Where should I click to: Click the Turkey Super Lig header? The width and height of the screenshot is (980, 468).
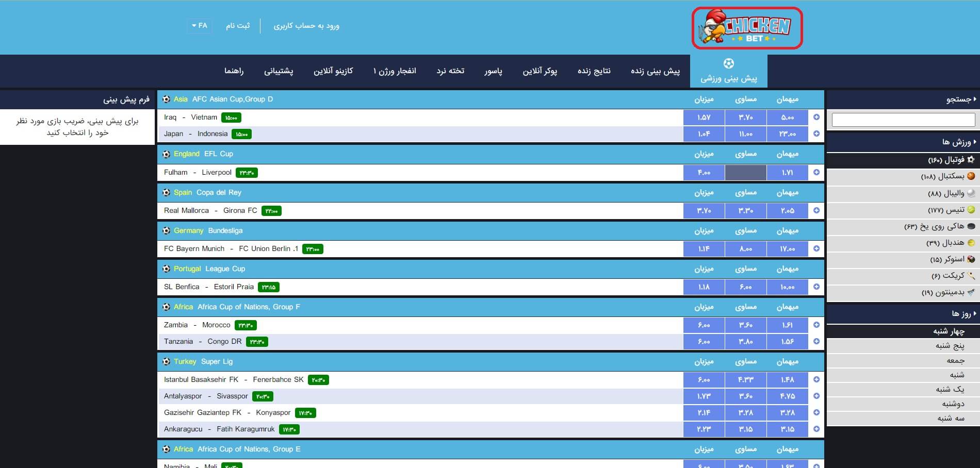click(x=491, y=361)
